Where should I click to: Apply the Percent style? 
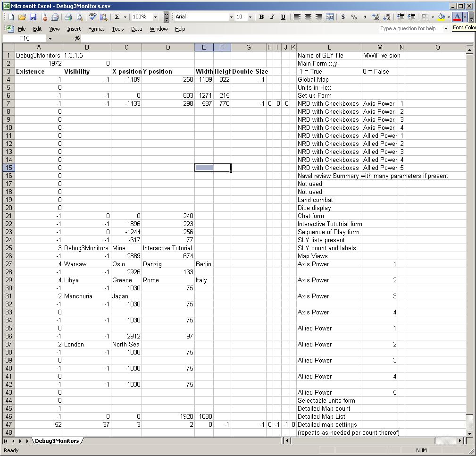[x=354, y=17]
